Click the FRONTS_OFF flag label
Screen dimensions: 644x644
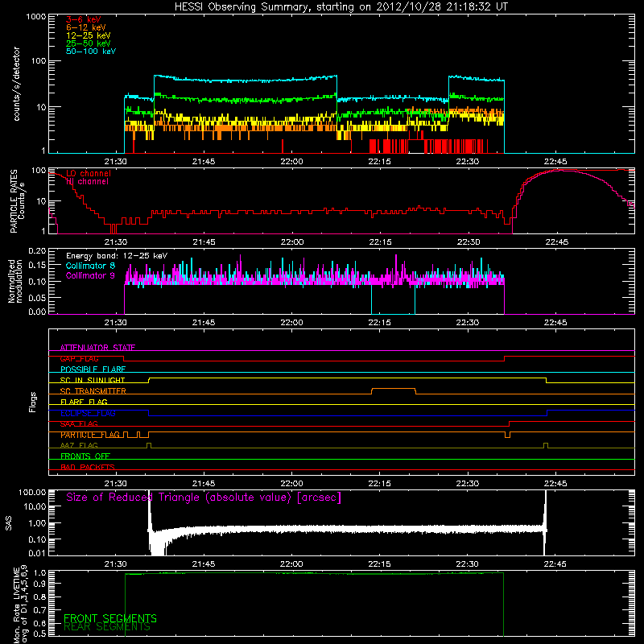click(x=85, y=456)
